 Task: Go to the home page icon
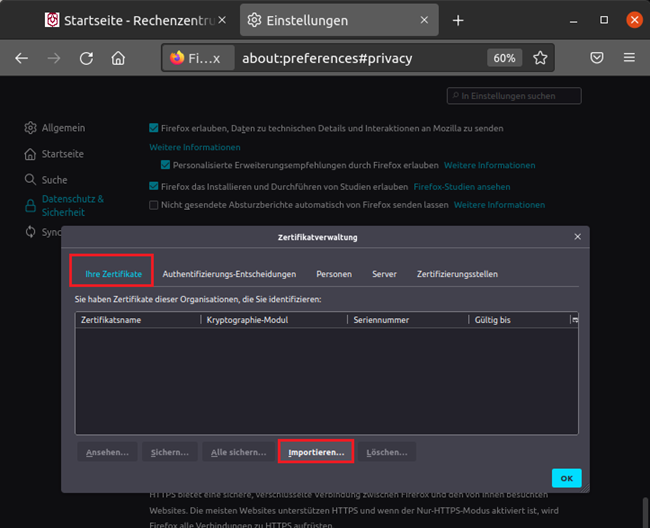(118, 58)
